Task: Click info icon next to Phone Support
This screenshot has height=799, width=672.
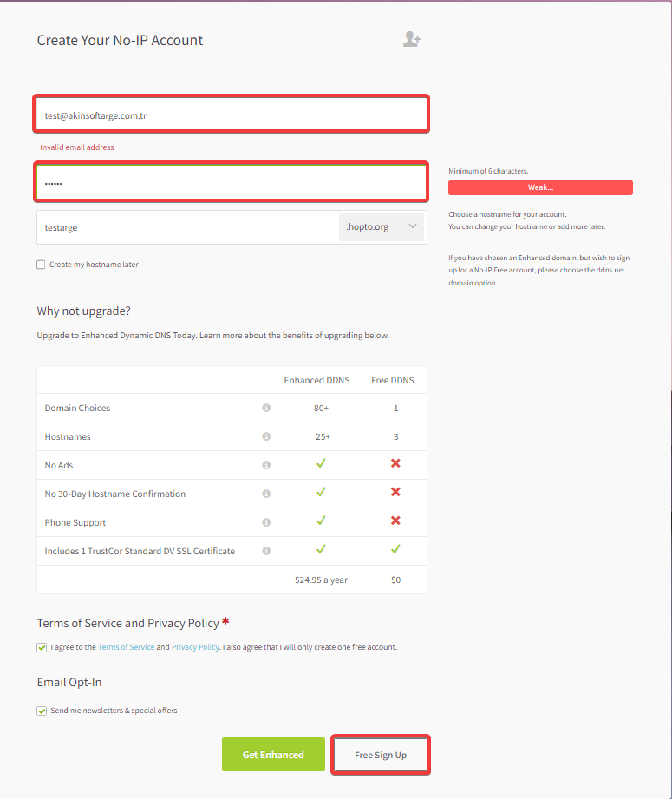Action: (266, 522)
